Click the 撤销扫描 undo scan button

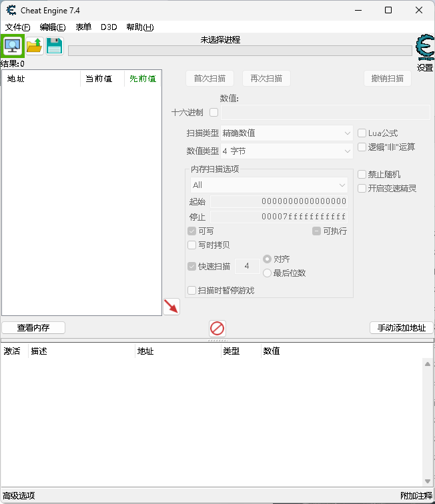388,79
